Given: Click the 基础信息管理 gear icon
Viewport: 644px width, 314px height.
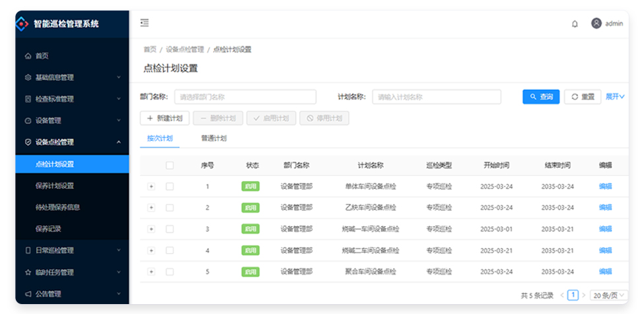Looking at the screenshot, I should (28, 77).
